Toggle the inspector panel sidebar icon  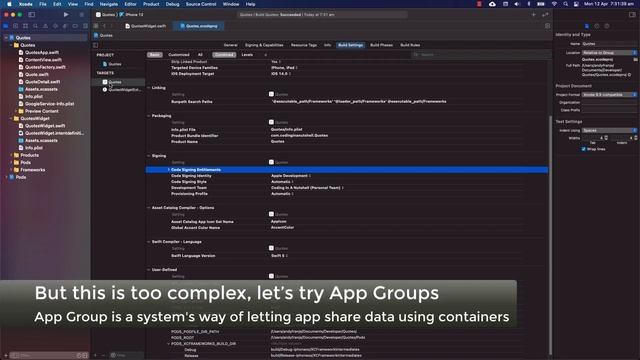pos(632,15)
